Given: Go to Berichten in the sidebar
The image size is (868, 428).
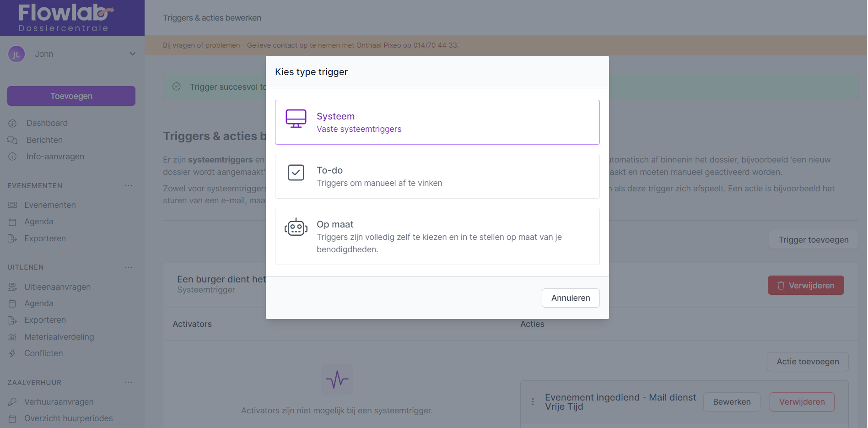Looking at the screenshot, I should [x=44, y=140].
